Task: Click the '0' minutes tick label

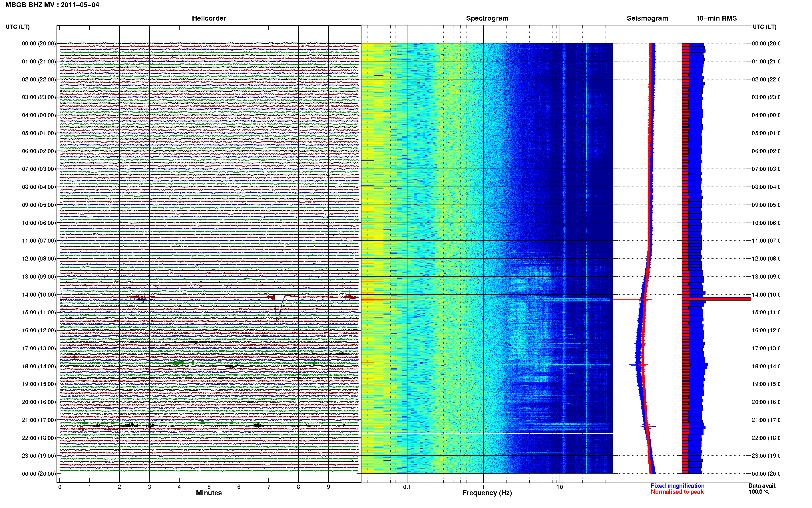Action: 60,487
